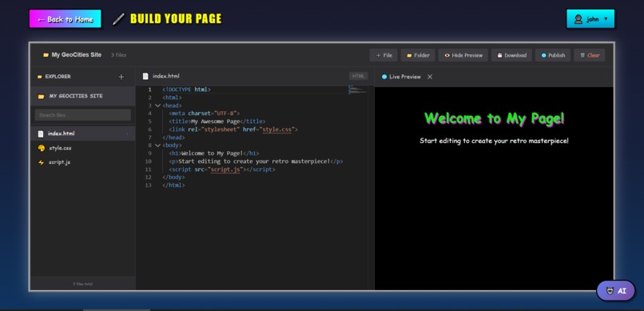Toggle Hide Preview
The image size is (644, 311).
pyautogui.click(x=463, y=55)
